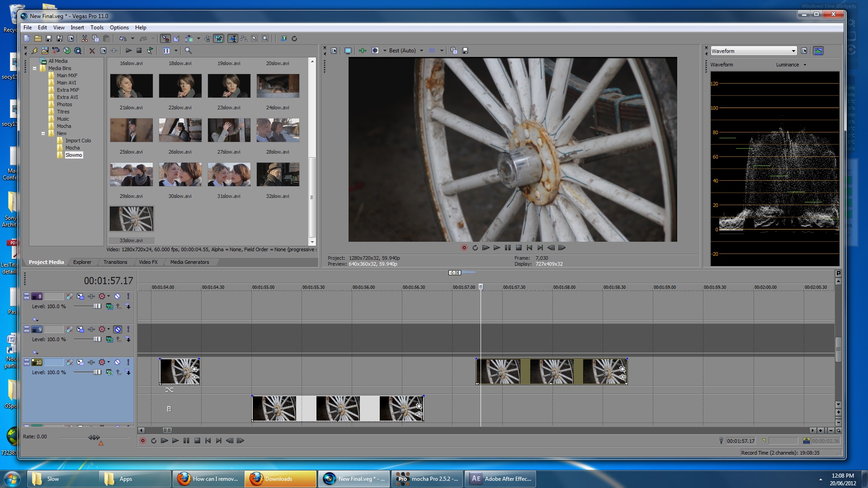Toggle solo on video track 10
868x488 pixels.
(128, 362)
